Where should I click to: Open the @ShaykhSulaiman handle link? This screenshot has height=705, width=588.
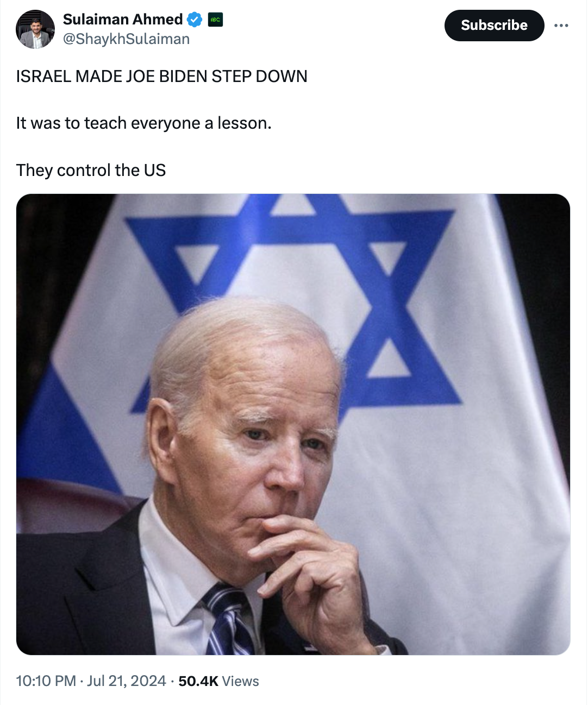(126, 39)
